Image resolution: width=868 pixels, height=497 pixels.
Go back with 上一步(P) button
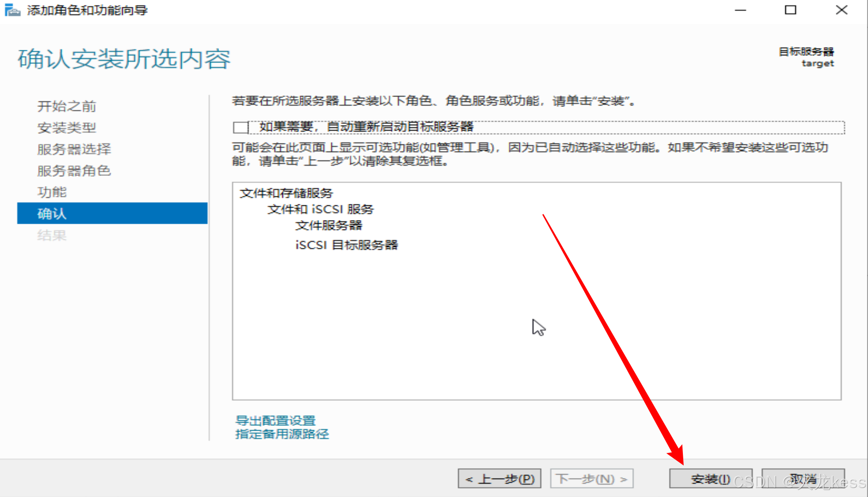[499, 479]
